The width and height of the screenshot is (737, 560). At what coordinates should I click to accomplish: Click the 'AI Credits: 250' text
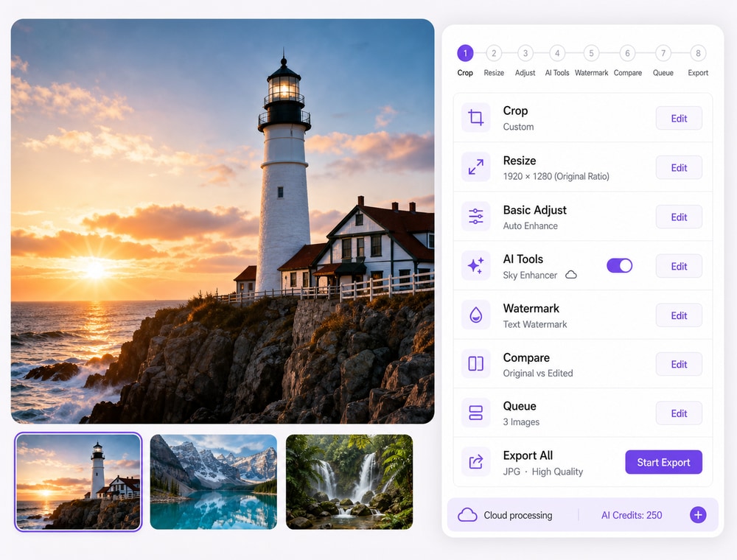[x=632, y=515]
